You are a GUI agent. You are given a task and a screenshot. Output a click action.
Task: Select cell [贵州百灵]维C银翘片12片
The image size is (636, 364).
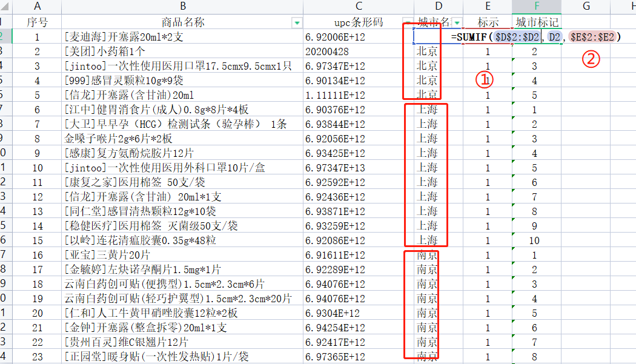182,342
